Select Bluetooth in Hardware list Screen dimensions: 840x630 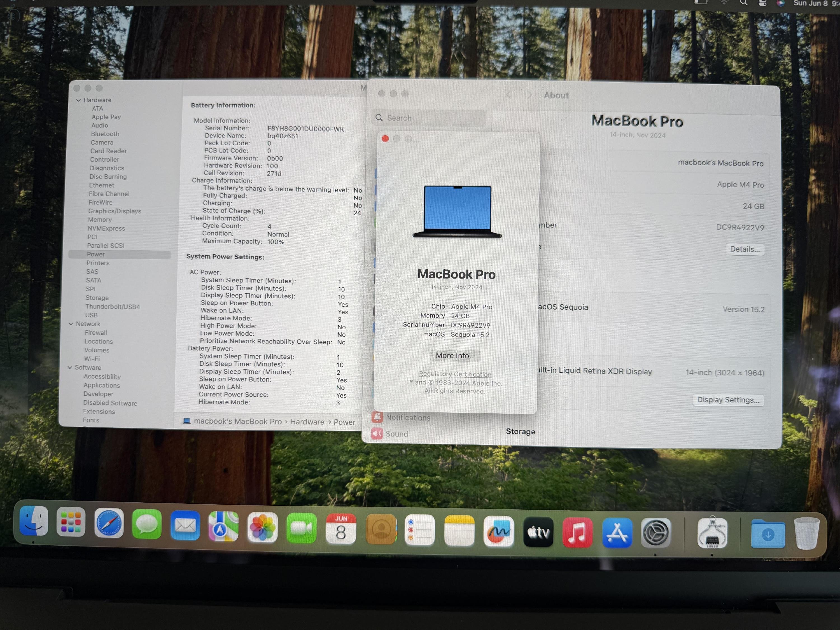pyautogui.click(x=105, y=134)
